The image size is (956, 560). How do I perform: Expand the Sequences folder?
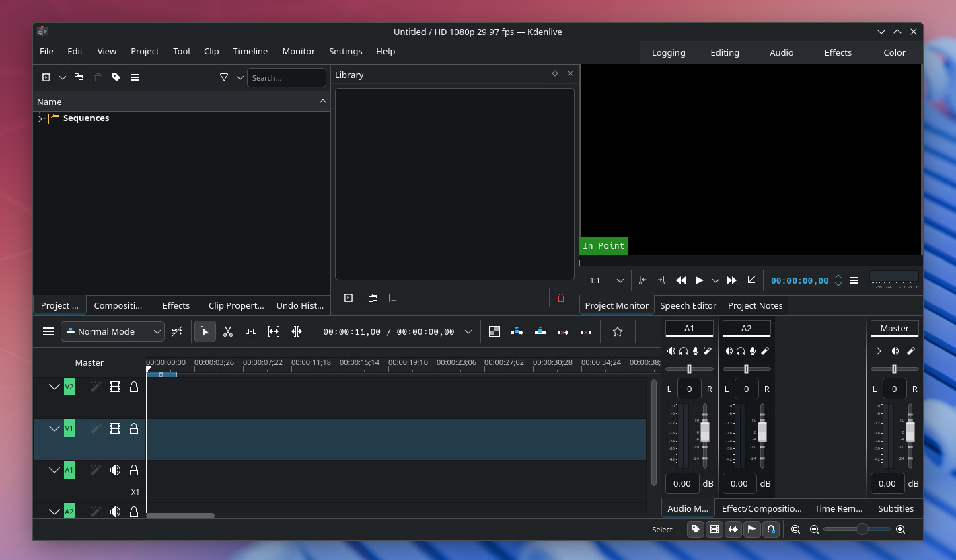pos(40,118)
